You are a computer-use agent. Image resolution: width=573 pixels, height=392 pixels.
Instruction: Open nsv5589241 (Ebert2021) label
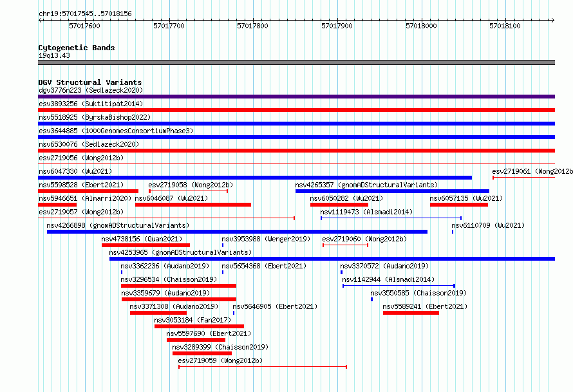(425, 306)
